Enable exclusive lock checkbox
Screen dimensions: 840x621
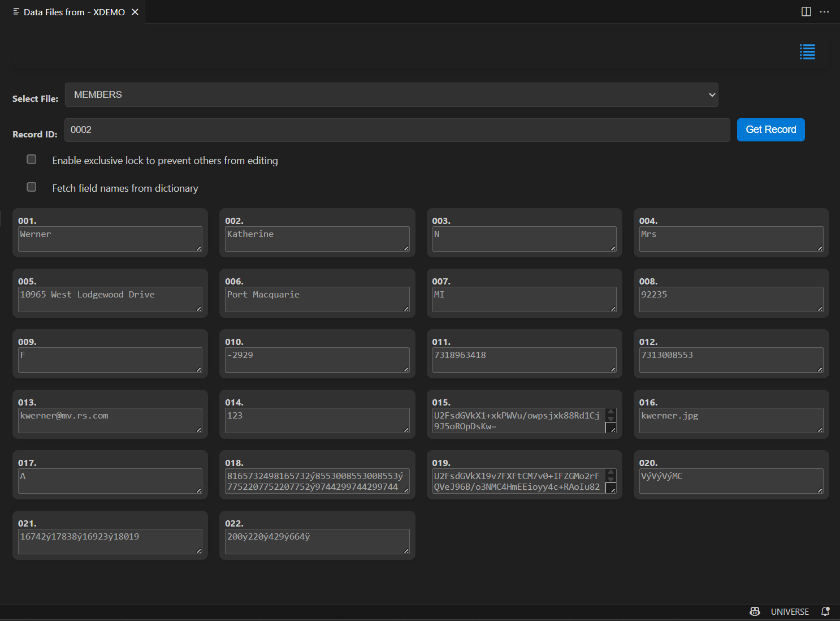coord(32,159)
